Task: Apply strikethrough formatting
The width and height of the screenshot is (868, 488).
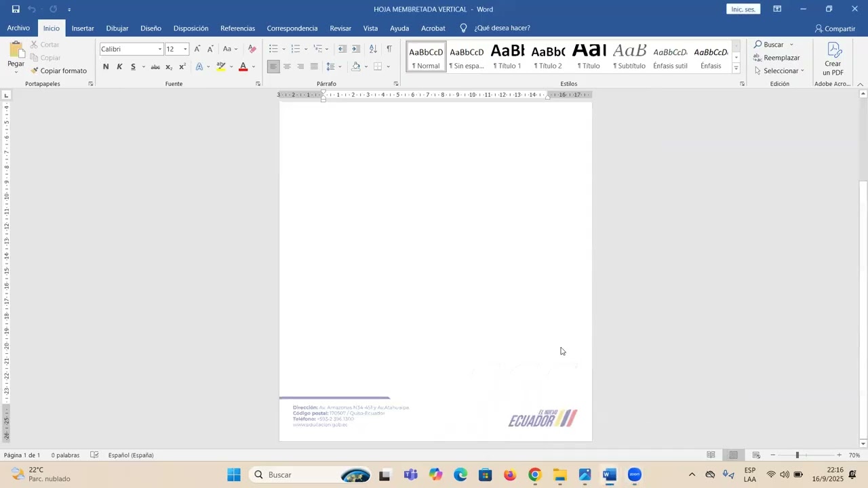Action: point(155,66)
